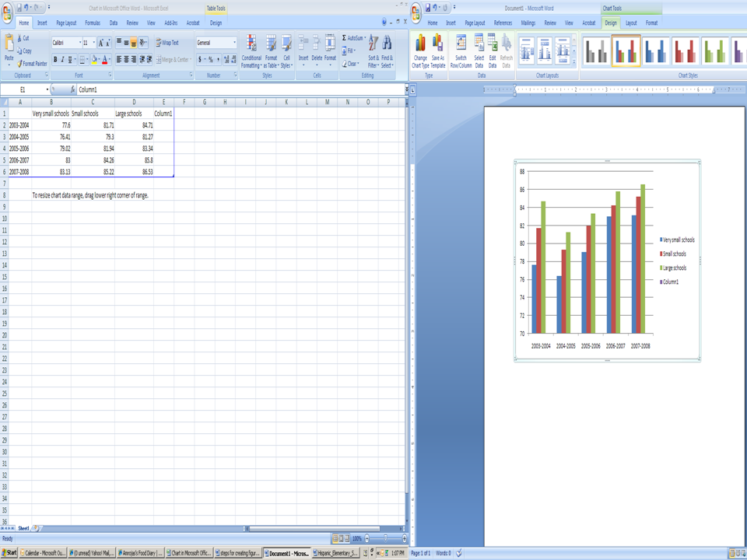
Task: Toggle Center horizontal alignment in Excel
Action: [x=126, y=60]
